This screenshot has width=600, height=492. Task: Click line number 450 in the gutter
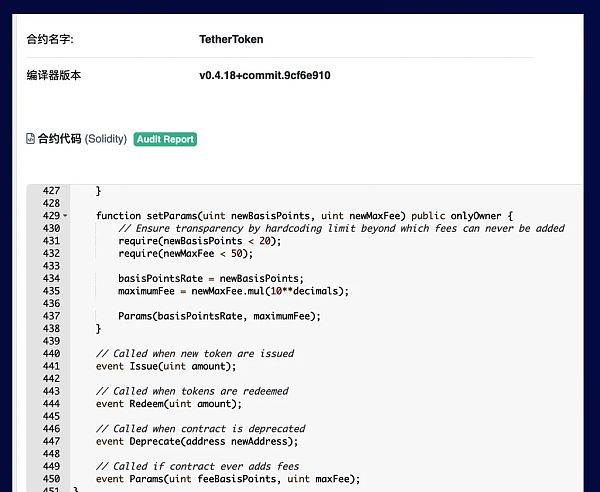pyautogui.click(x=51, y=479)
